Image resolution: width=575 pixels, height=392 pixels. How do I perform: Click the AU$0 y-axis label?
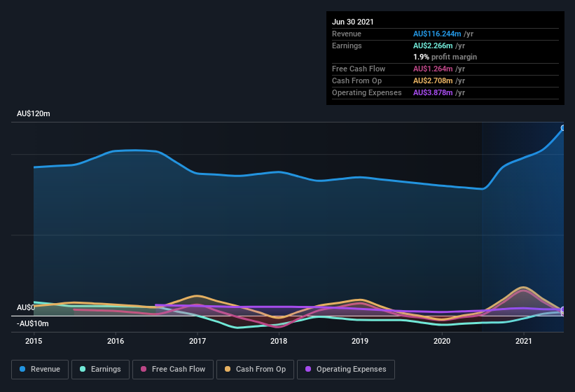point(26,307)
